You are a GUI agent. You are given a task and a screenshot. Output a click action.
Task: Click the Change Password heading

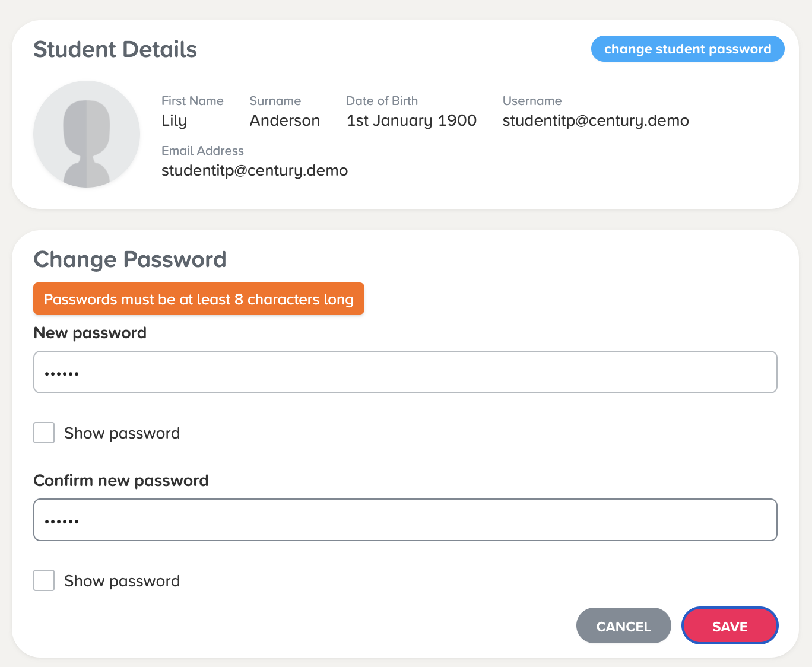[130, 259]
